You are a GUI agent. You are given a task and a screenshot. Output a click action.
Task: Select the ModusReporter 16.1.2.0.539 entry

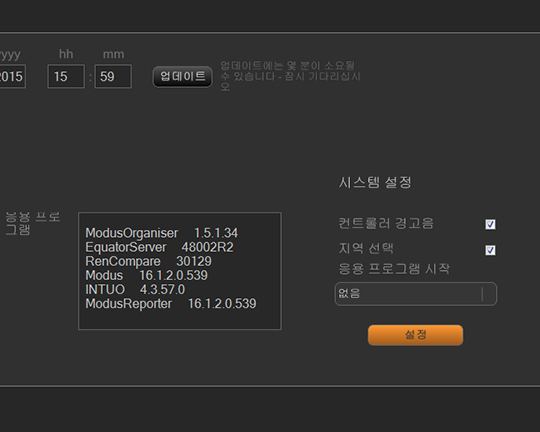pyautogui.click(x=171, y=304)
